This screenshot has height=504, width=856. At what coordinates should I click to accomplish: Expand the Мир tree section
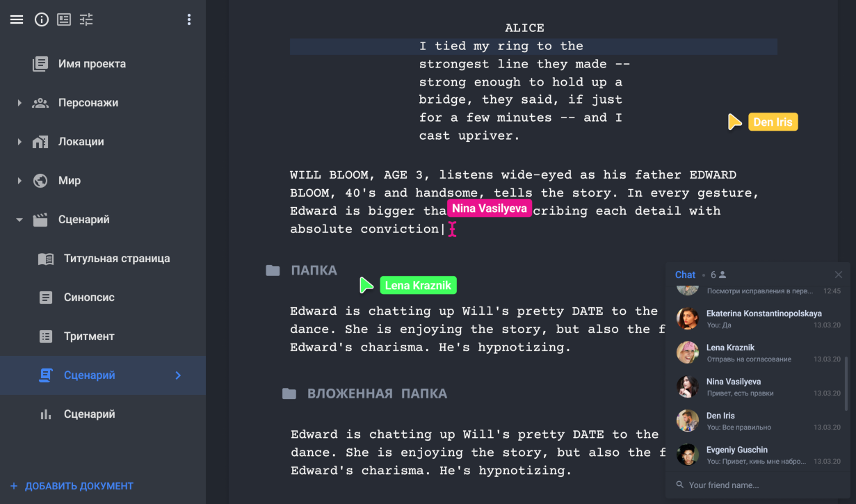click(19, 181)
